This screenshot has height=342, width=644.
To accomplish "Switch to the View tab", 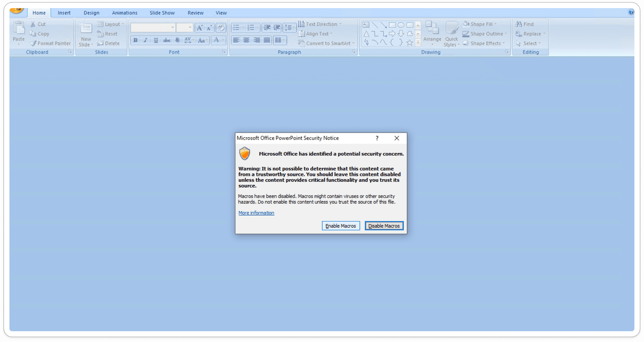I will 221,13.
